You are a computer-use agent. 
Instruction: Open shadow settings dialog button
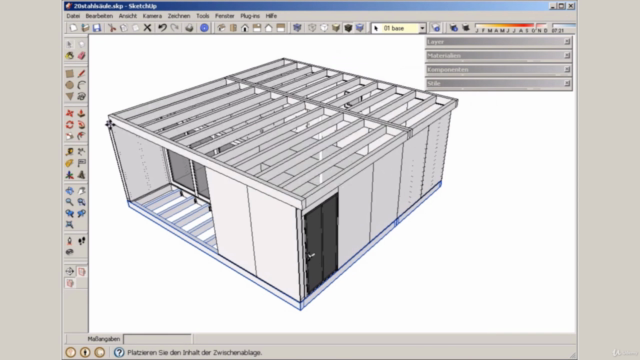453,28
